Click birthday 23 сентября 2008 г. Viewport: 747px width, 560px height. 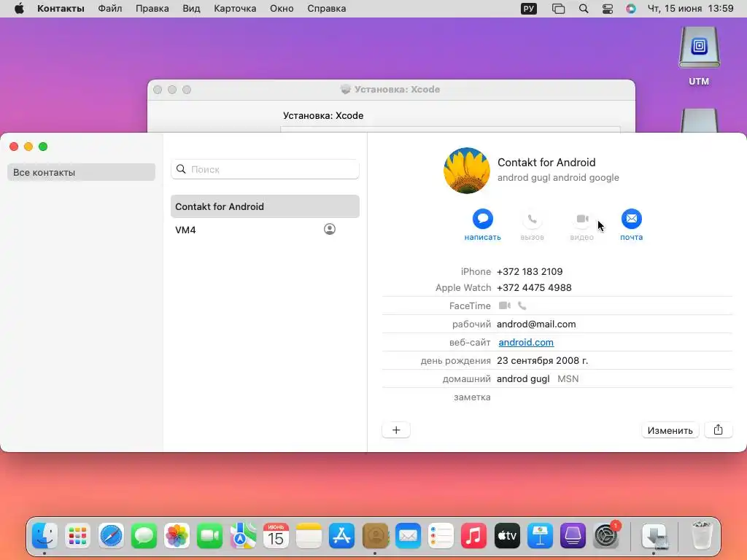tap(542, 360)
